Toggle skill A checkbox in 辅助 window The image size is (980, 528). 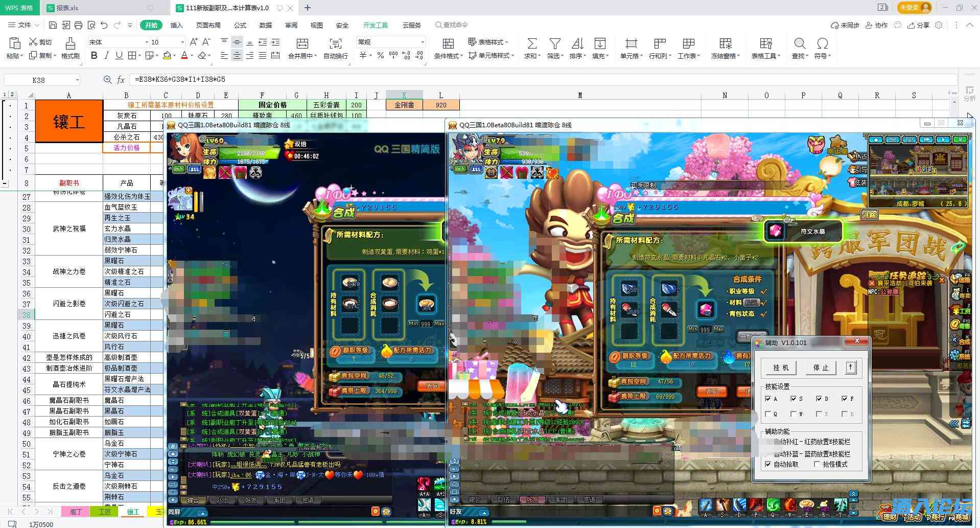coord(768,399)
